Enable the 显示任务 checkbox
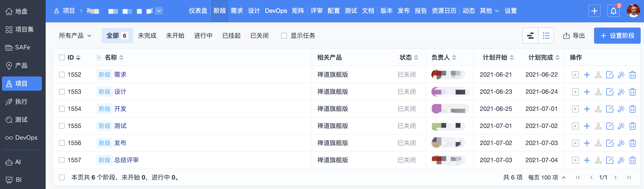Screen dimensions: 644x189 [284, 36]
